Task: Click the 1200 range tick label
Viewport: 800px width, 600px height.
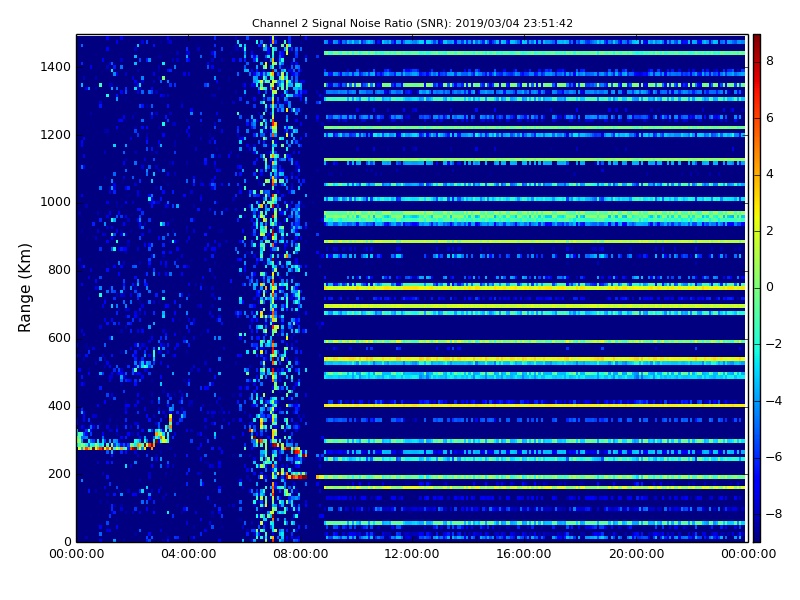Action: tap(56, 135)
